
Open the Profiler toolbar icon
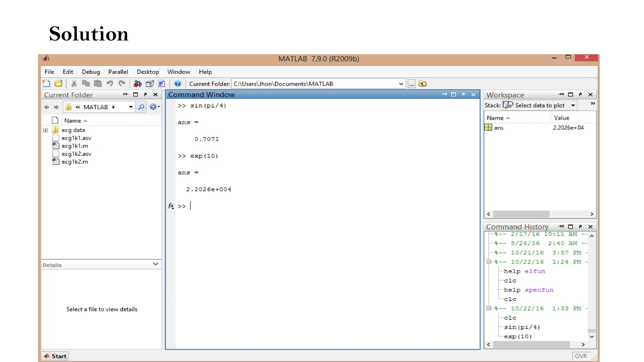(162, 84)
